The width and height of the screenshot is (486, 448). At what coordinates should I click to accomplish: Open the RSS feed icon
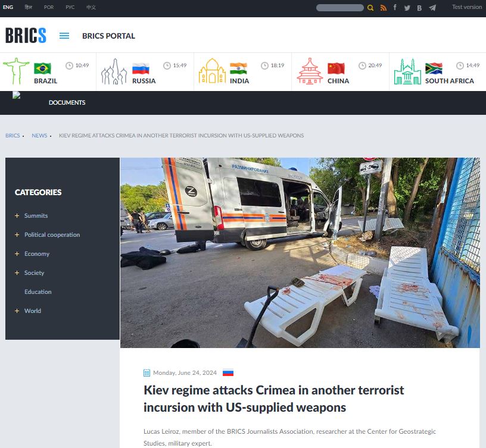click(384, 8)
